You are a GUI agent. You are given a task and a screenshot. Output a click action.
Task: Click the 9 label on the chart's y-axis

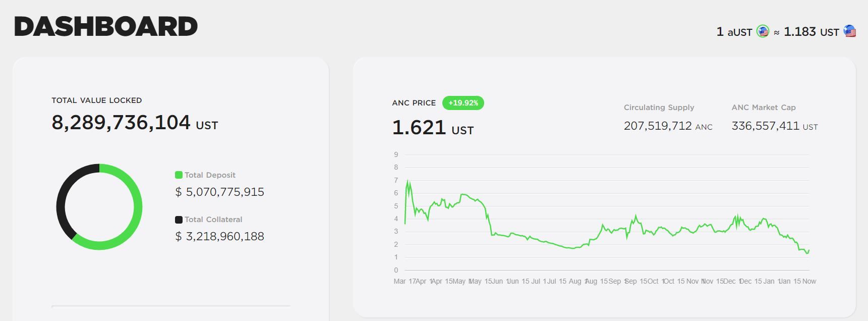click(x=396, y=154)
